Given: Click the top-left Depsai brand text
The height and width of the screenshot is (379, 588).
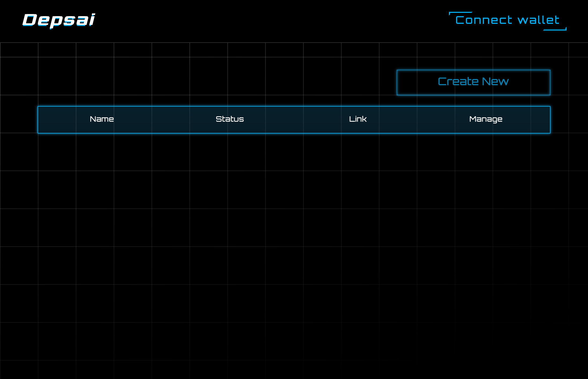Looking at the screenshot, I should [x=58, y=20].
